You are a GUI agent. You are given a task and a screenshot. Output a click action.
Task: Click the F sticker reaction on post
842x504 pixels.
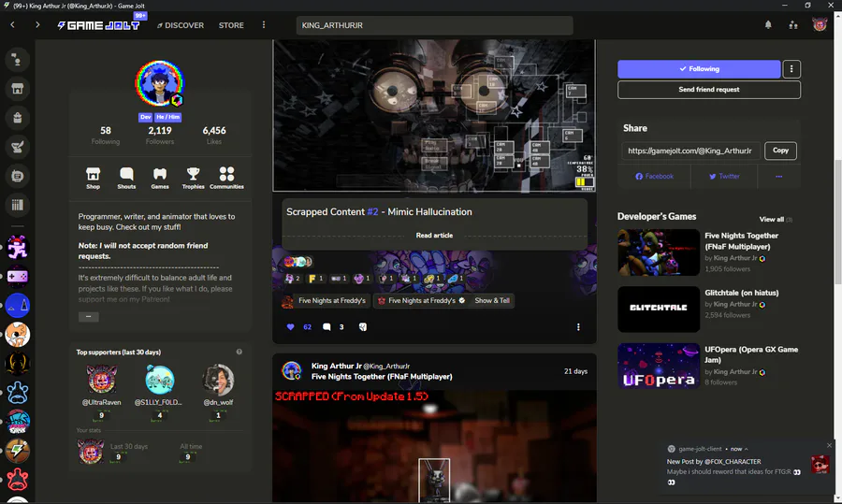pos(316,278)
